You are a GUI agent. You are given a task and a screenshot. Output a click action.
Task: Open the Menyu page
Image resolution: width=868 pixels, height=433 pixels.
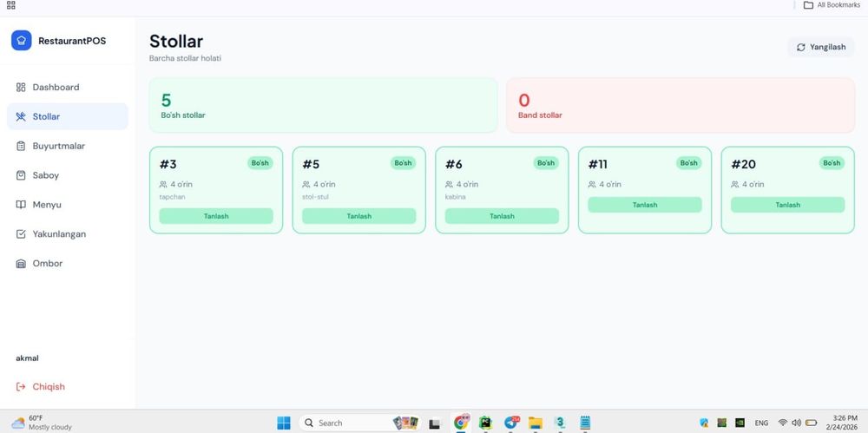click(x=68, y=204)
